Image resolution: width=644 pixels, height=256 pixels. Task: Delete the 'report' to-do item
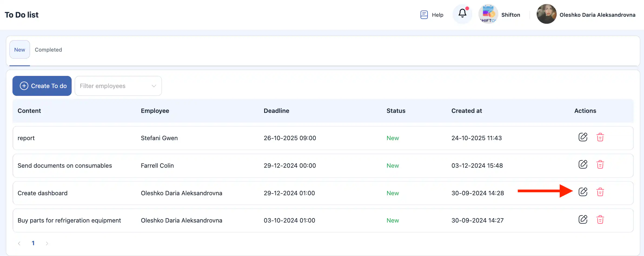600,137
